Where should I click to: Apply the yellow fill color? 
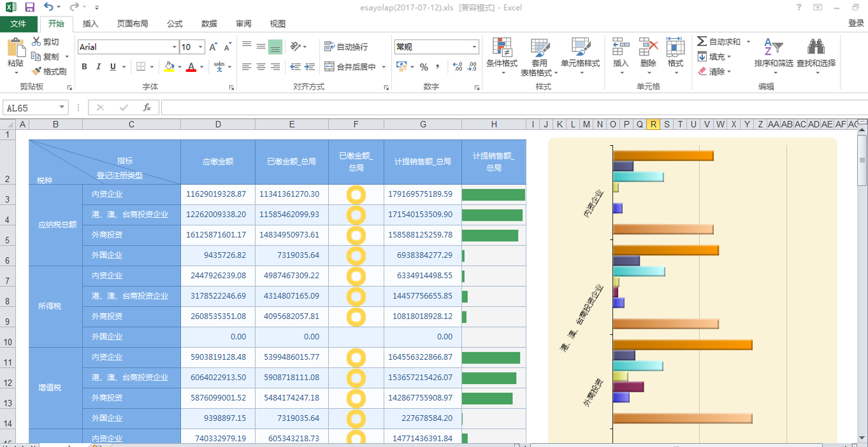point(169,67)
